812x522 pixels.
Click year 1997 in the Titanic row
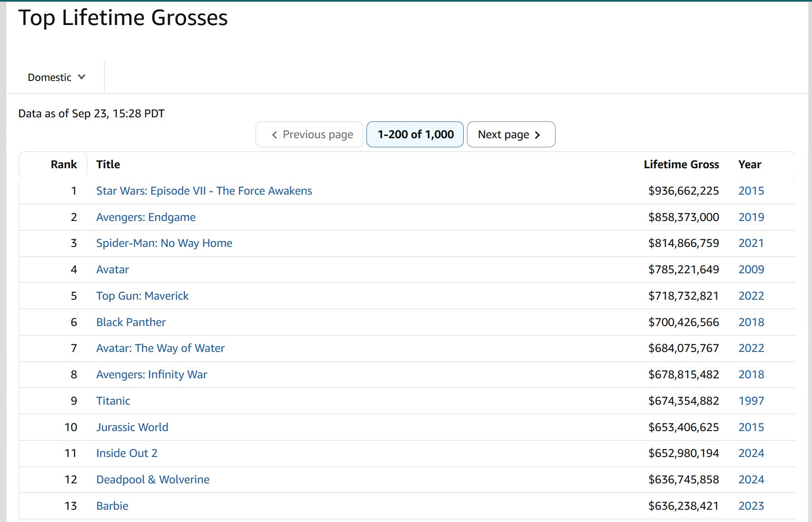click(x=751, y=401)
